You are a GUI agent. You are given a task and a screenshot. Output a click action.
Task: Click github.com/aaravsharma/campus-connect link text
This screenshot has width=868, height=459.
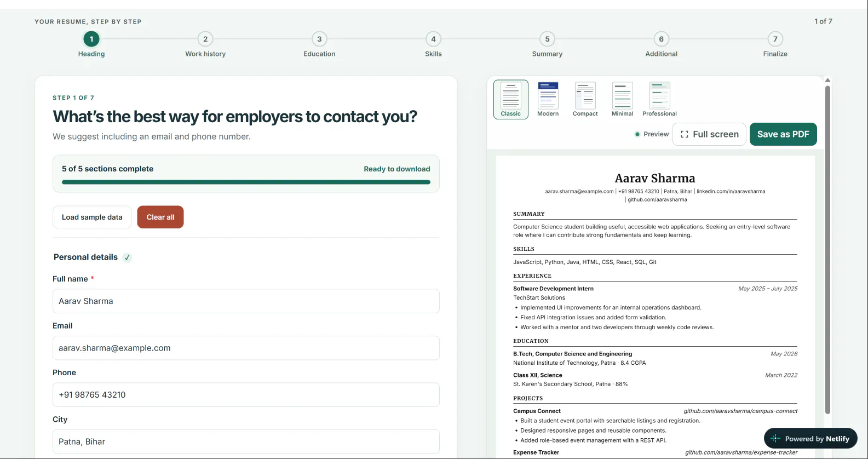pos(740,411)
